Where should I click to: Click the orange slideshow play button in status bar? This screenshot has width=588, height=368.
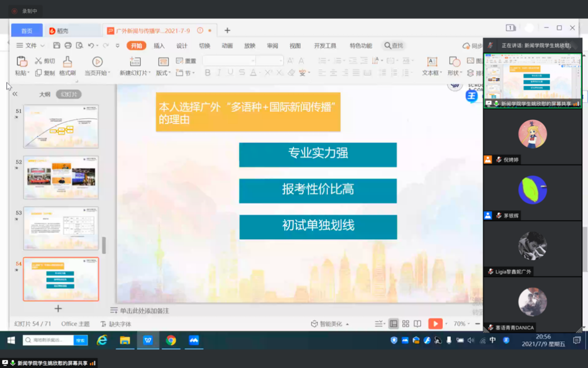click(x=435, y=324)
